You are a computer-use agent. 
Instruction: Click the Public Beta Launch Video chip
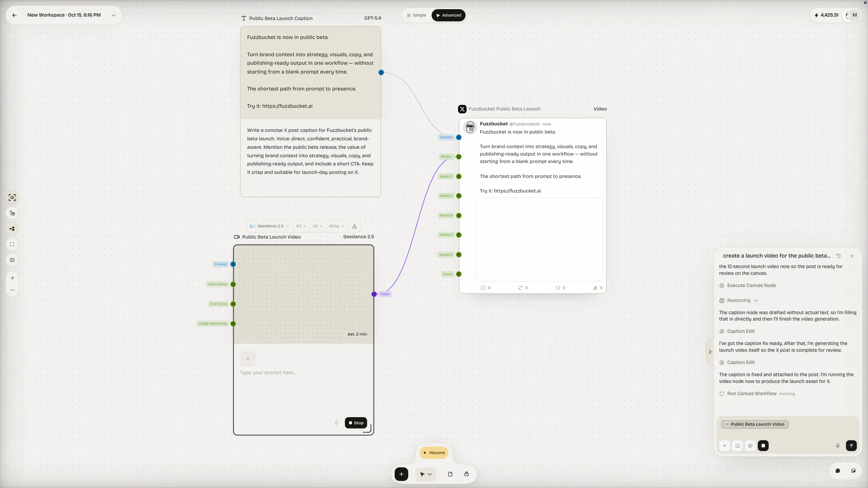[755, 424]
